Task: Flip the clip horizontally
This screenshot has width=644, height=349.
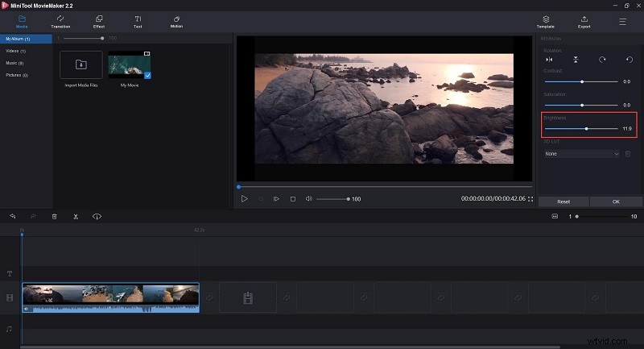Action: [x=549, y=60]
